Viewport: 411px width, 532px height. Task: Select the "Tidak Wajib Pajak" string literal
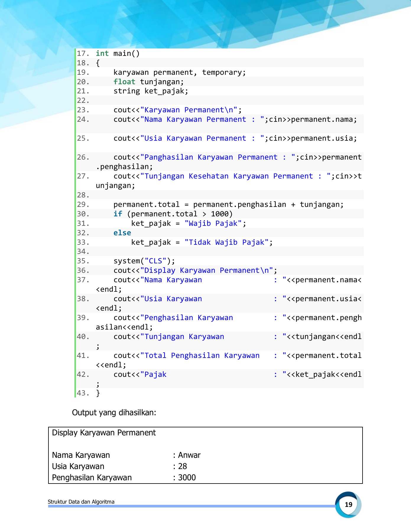[226, 242]
